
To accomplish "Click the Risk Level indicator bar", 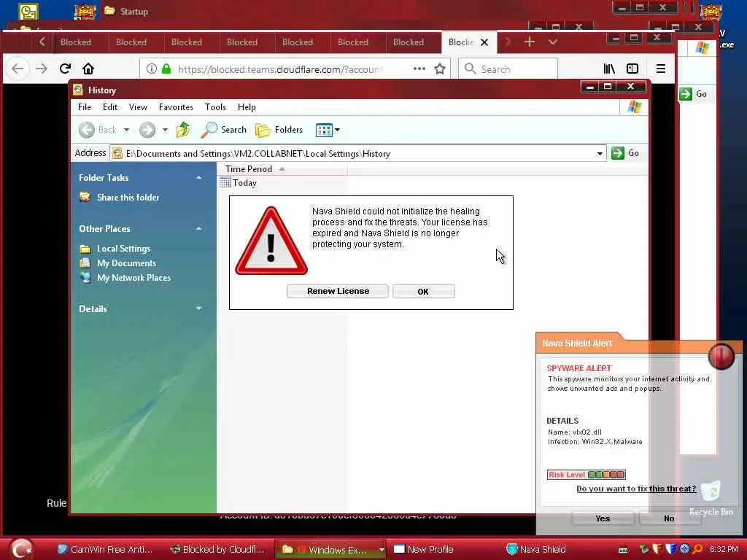I will pos(586,474).
